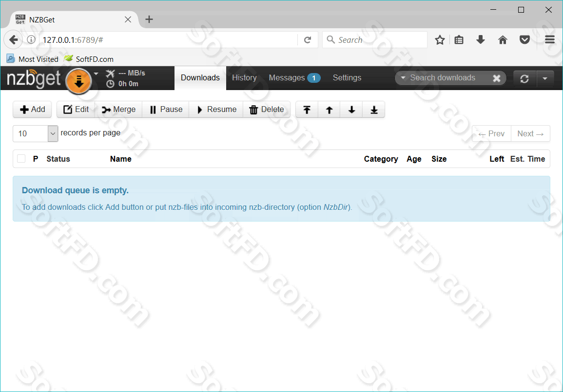Click the P priority column header

click(x=36, y=159)
